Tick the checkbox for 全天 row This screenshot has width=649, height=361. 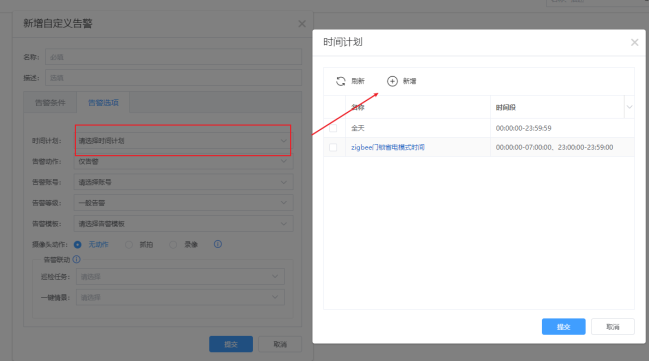click(x=333, y=128)
